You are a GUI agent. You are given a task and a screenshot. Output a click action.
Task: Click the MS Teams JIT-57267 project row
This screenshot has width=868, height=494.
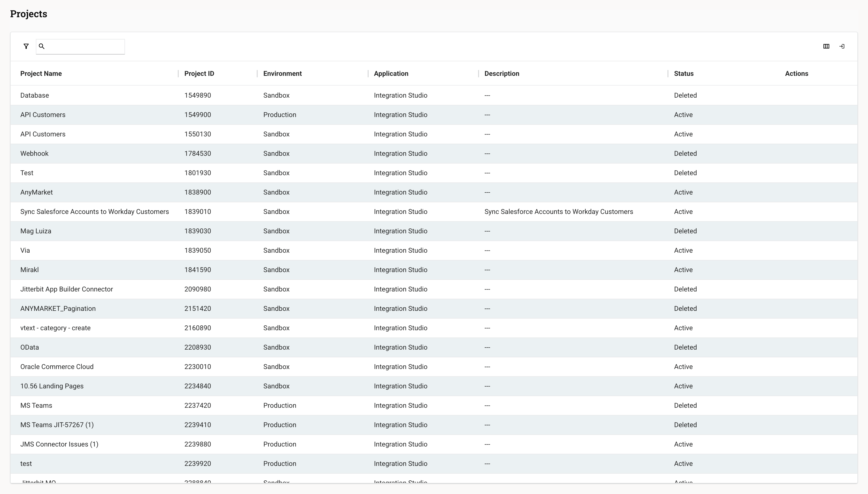(57, 424)
